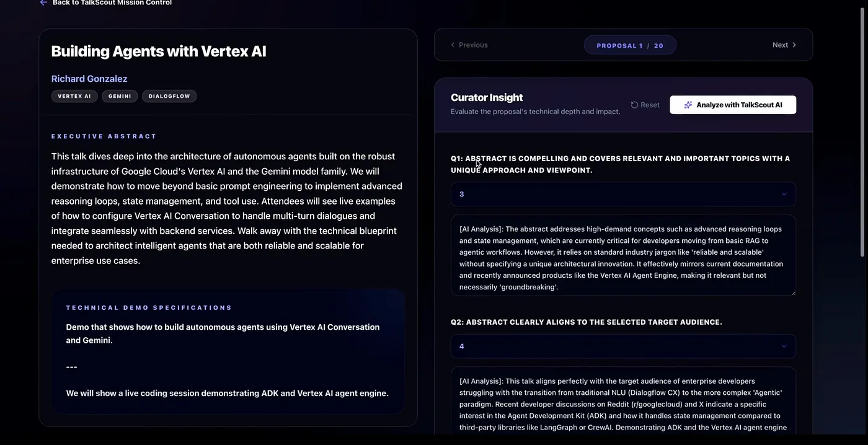
Task: Click the Proposal 1 / 20 counter pill
Action: coord(630,45)
